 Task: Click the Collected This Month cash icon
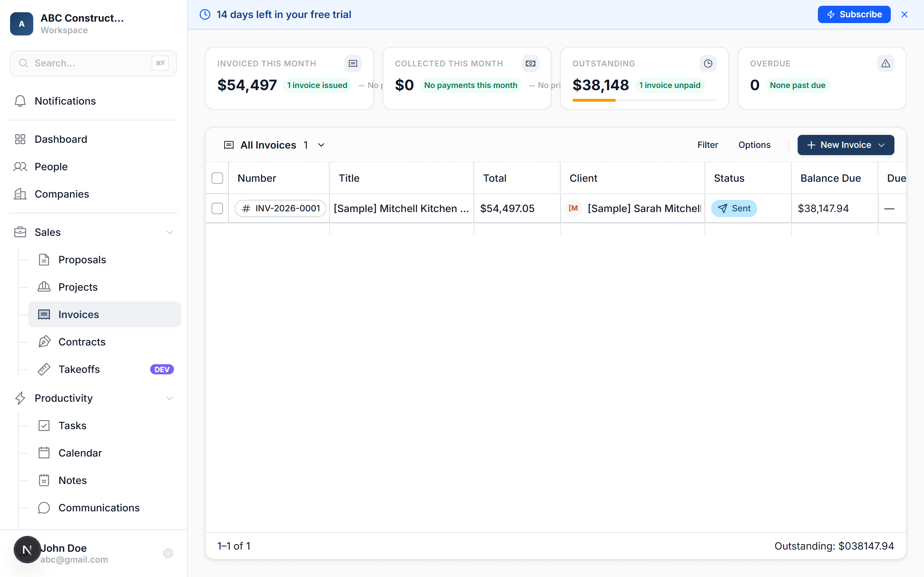[x=530, y=63]
